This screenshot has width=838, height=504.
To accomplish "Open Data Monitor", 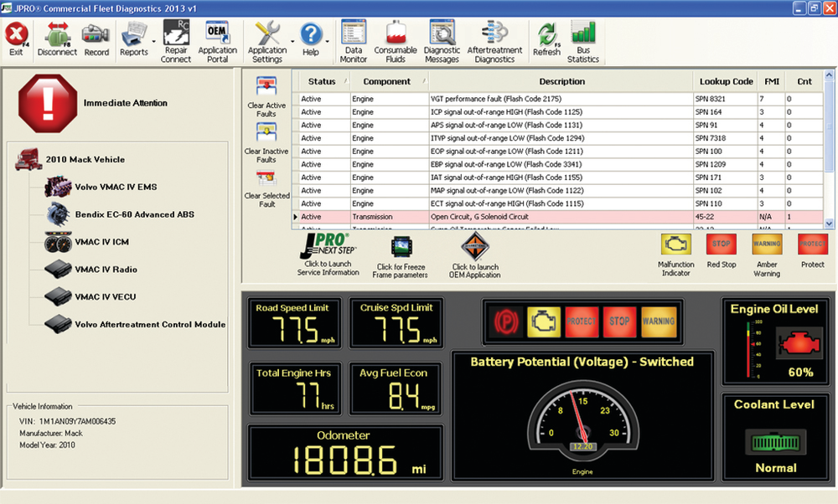I will point(353,38).
